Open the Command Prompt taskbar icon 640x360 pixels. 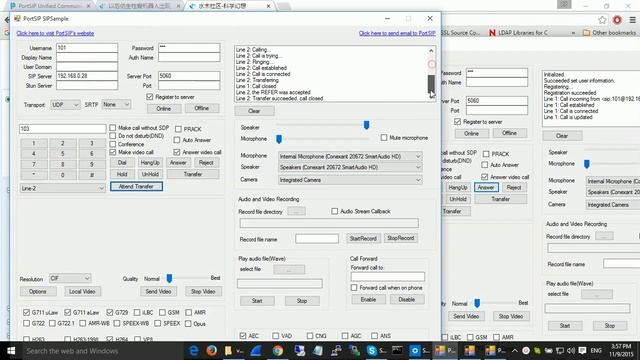tap(397, 351)
